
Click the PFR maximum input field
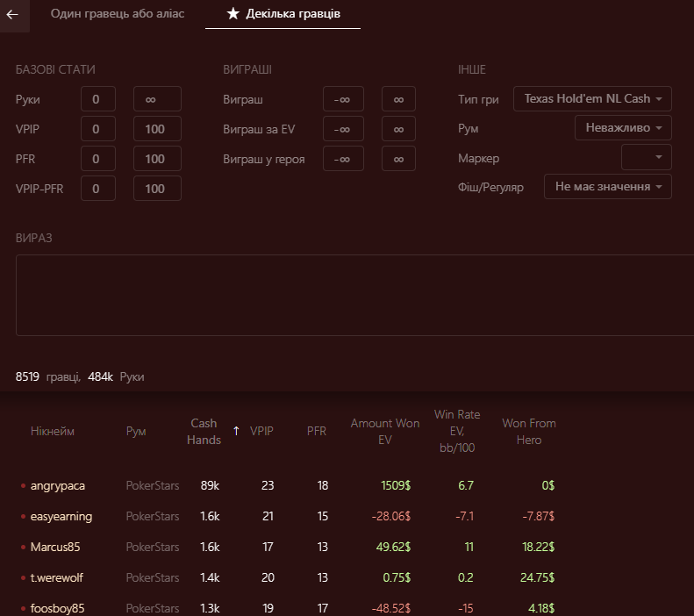click(x=157, y=159)
